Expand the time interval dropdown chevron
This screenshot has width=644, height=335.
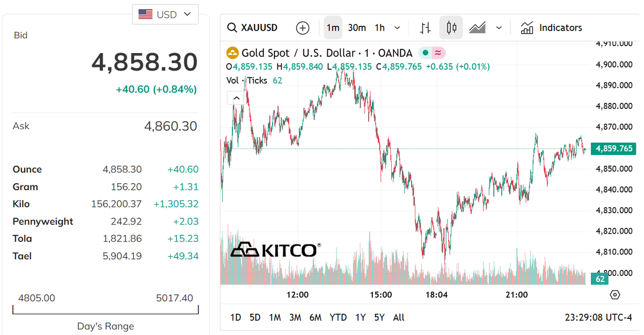397,28
